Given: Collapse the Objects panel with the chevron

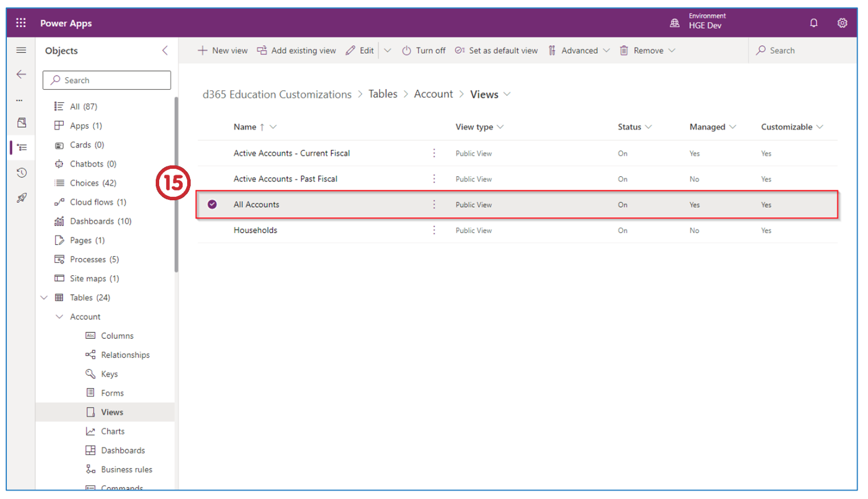Looking at the screenshot, I should (165, 50).
